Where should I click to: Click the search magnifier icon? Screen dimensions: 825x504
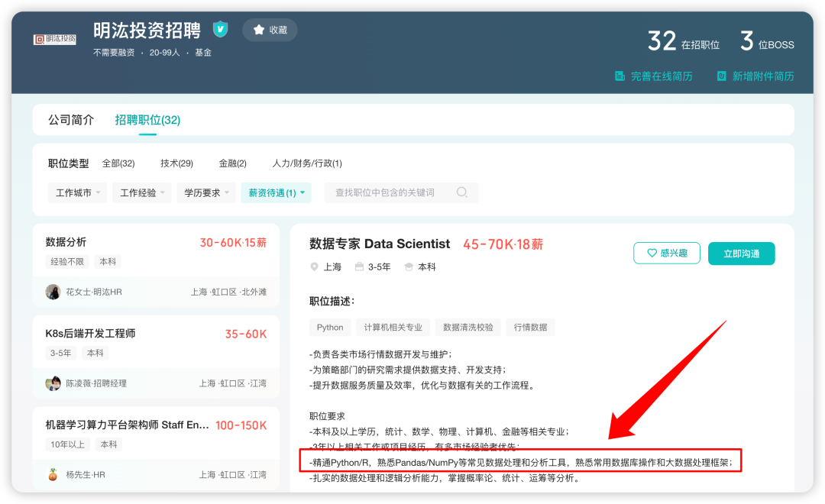pos(462,192)
